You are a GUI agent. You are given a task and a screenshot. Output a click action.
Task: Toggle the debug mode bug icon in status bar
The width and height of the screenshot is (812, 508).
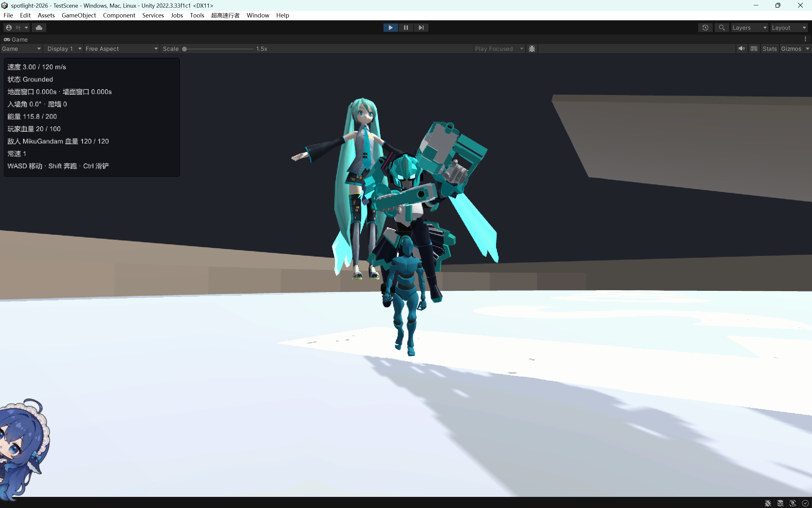point(768,503)
